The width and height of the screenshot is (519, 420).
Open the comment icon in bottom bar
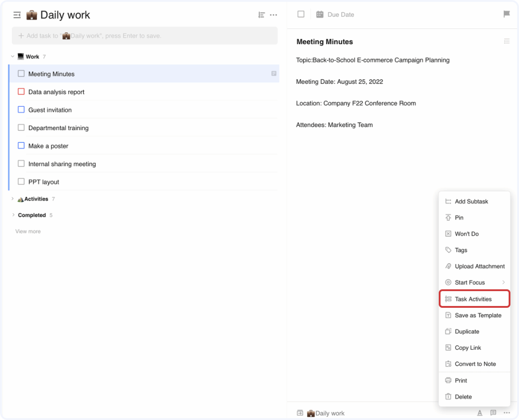493,413
